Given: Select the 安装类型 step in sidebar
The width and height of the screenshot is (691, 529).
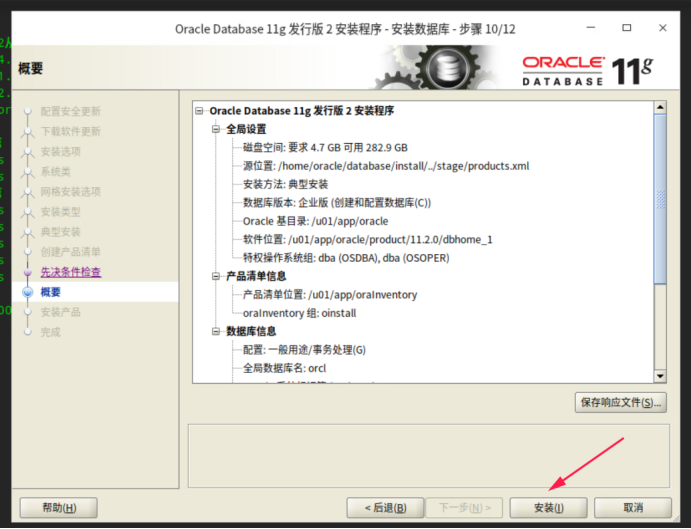Looking at the screenshot, I should coord(61,212).
